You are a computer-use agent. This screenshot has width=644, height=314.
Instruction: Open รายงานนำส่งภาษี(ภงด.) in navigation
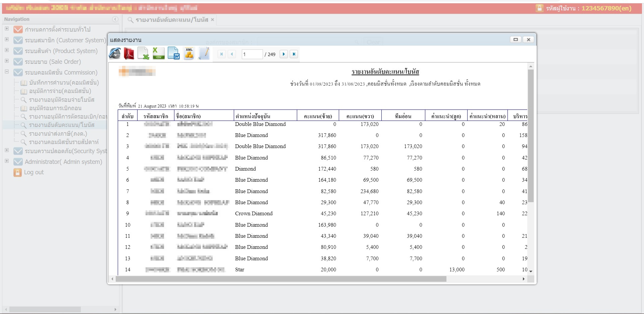[58, 134]
